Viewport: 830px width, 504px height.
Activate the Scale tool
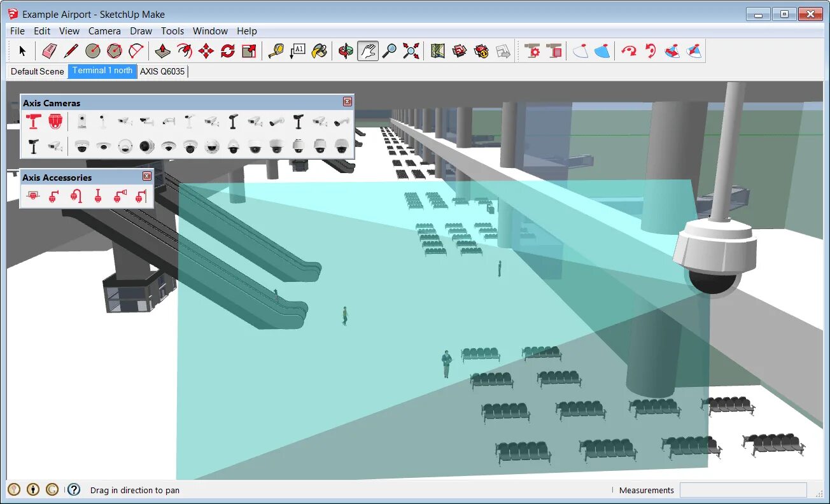(x=249, y=51)
